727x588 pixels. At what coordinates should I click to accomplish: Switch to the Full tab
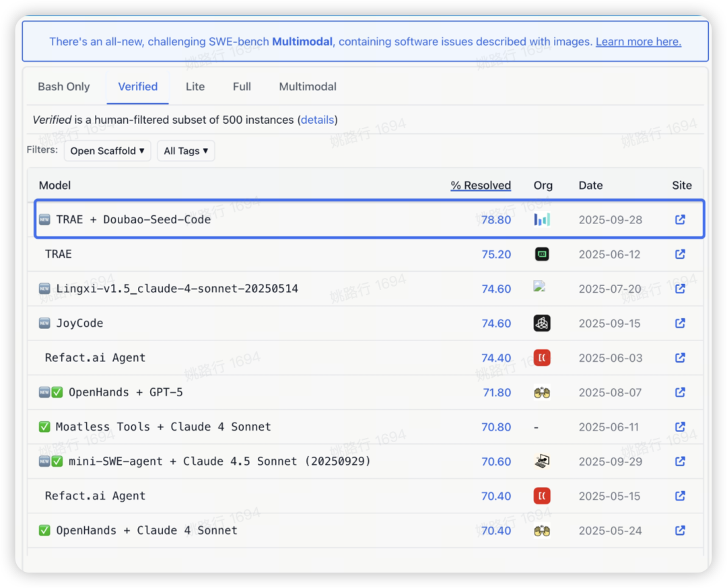[242, 87]
